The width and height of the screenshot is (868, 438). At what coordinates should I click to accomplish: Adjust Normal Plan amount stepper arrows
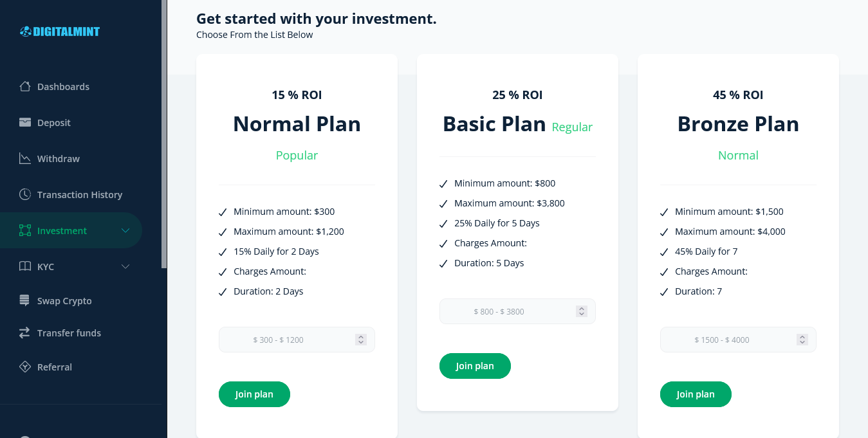[361, 340]
